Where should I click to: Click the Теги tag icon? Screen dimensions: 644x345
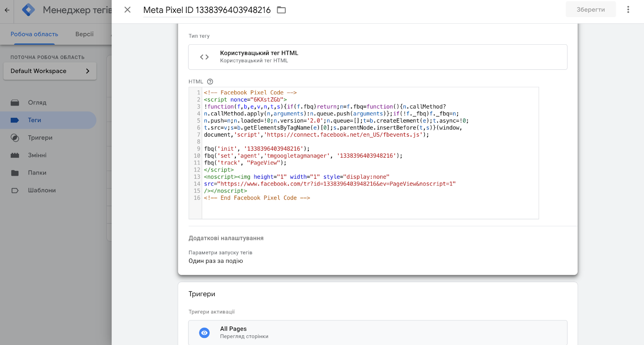pos(15,120)
